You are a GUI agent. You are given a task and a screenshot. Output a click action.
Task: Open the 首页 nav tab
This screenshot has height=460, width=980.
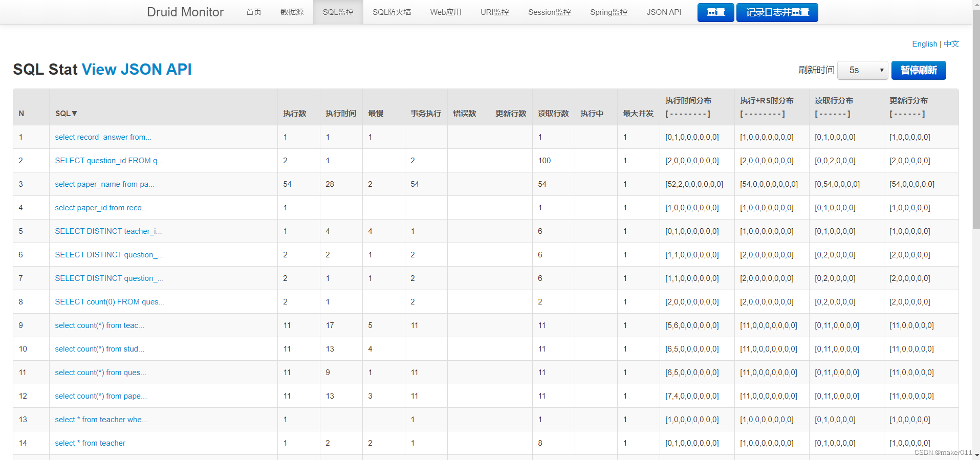(x=253, y=12)
